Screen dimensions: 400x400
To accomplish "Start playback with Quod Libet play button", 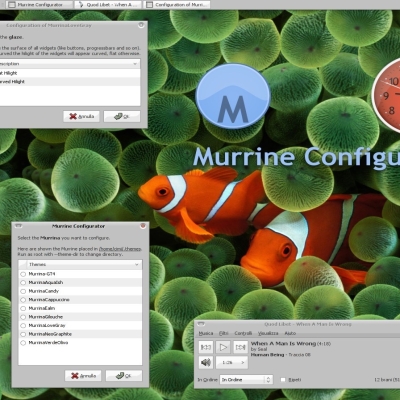I will coord(223,347).
